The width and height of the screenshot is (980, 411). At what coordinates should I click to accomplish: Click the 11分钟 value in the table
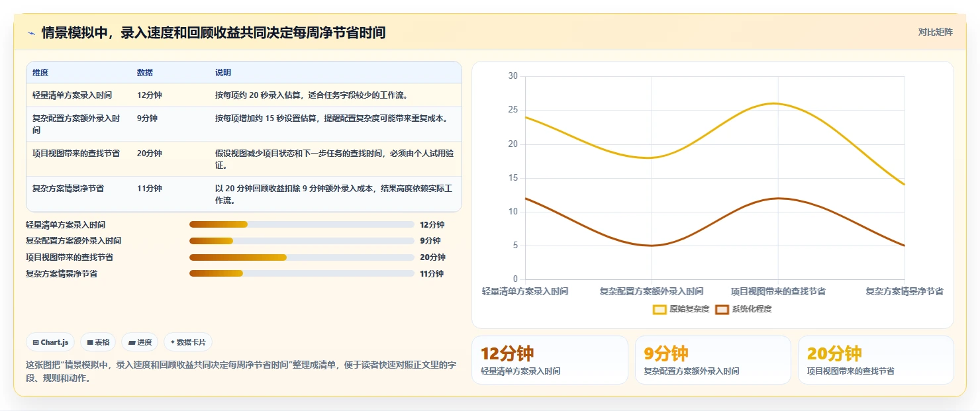149,189
